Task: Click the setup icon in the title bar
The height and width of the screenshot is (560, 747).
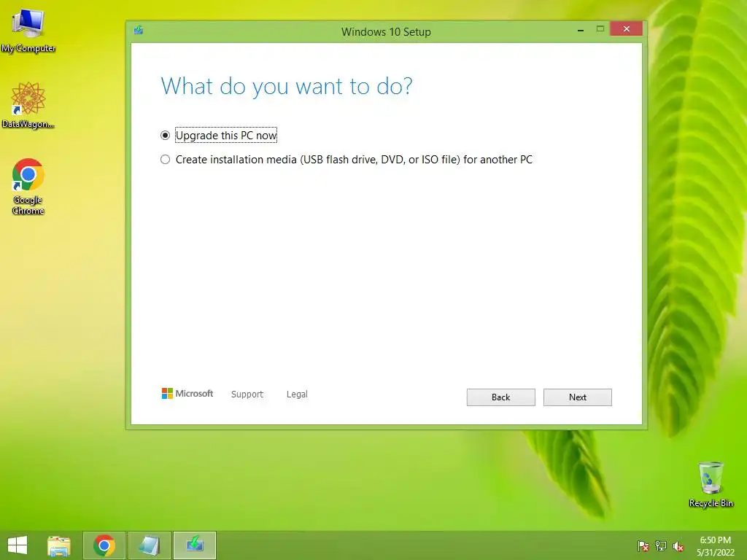Action: pos(139,31)
